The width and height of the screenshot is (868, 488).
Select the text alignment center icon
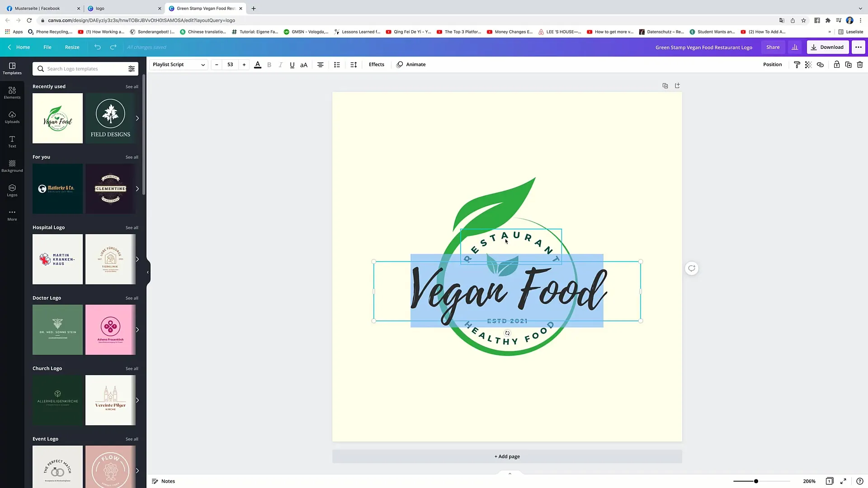[320, 64]
